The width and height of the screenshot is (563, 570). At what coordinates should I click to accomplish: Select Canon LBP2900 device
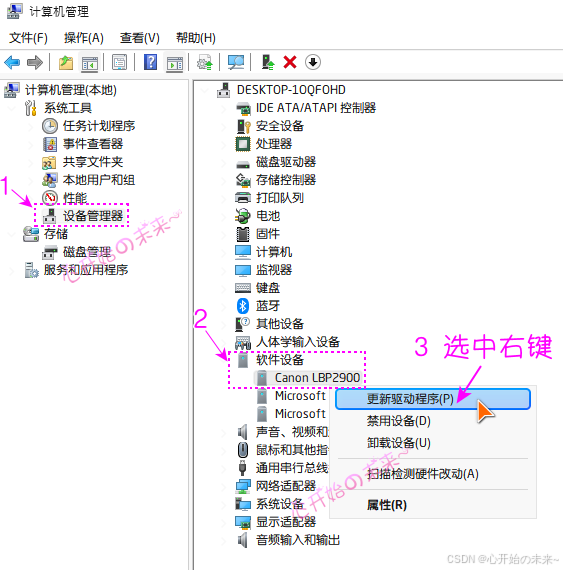click(317, 378)
